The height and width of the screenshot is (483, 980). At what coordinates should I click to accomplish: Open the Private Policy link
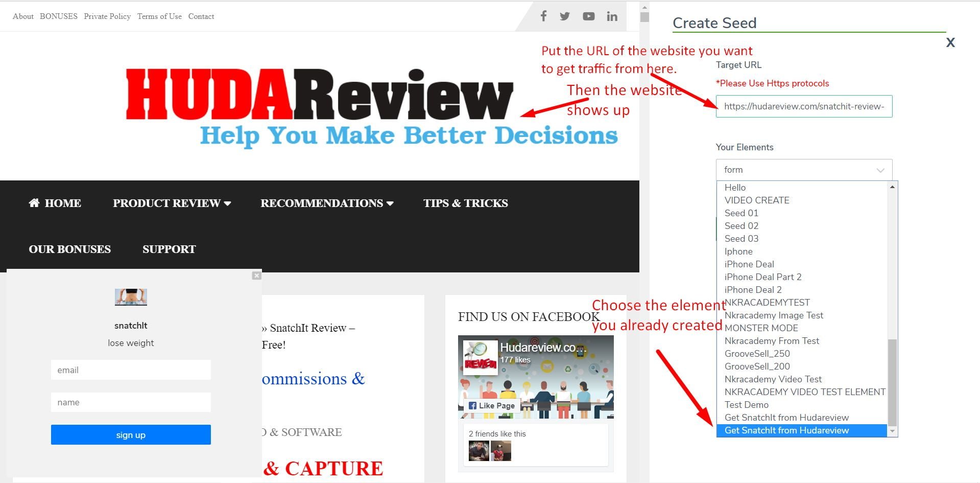(107, 16)
